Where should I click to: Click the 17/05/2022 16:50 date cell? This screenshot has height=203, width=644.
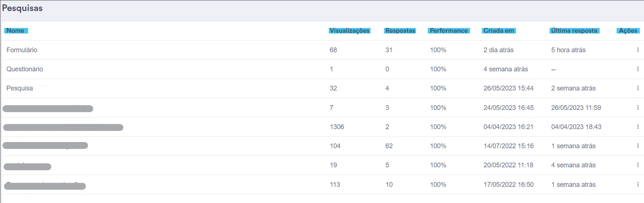(x=509, y=185)
